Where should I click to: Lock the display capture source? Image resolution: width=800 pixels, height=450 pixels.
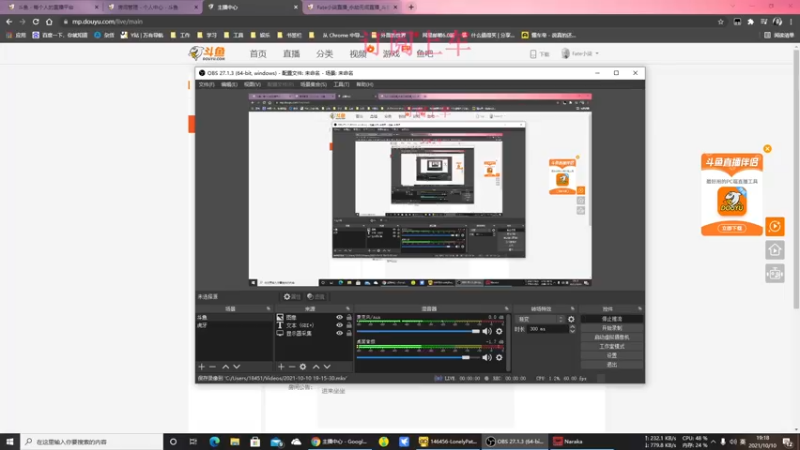[x=349, y=333]
